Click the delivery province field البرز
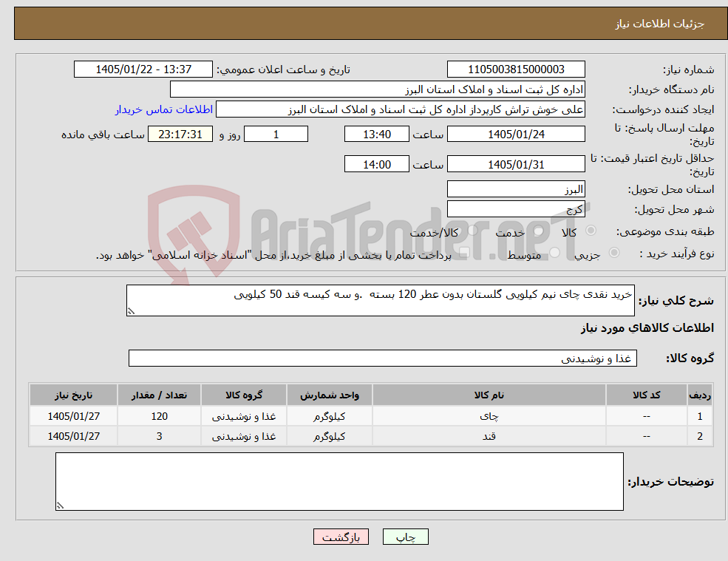The height and width of the screenshot is (561, 728). [516, 189]
